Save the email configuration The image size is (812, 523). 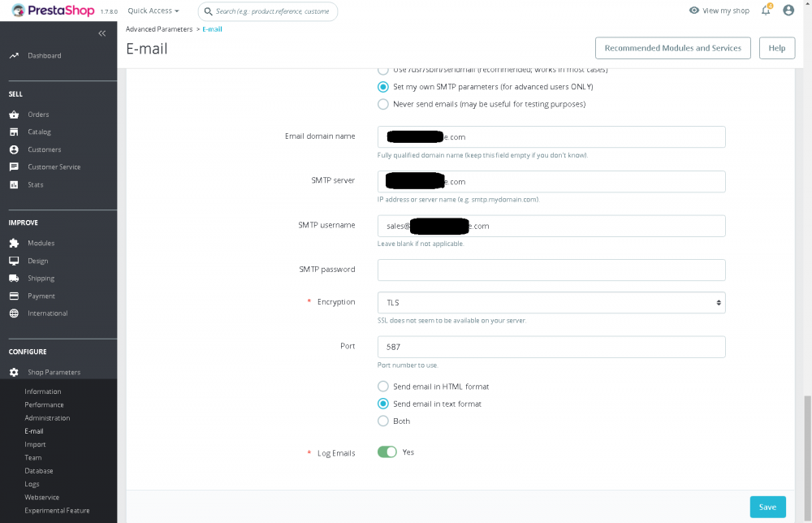point(767,507)
